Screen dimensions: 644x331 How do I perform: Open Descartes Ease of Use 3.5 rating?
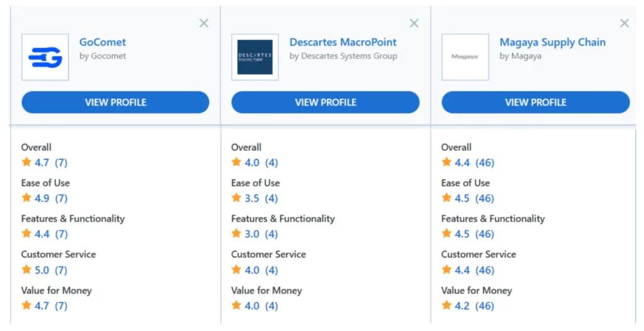(x=261, y=199)
